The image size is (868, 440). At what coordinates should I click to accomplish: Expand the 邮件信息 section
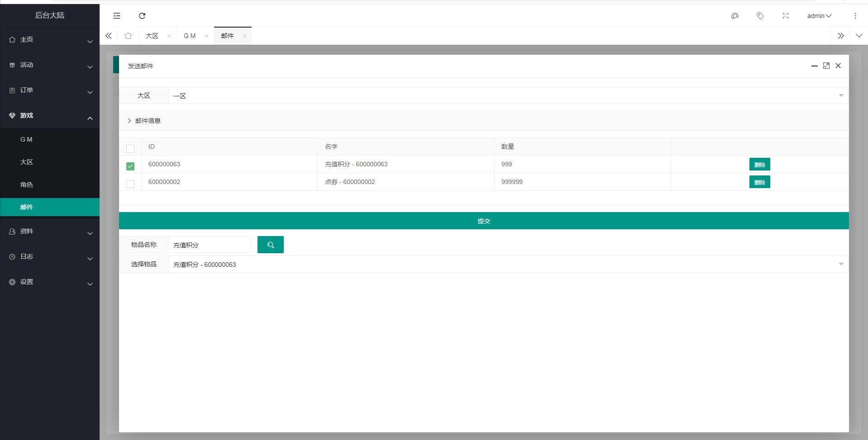coord(144,121)
